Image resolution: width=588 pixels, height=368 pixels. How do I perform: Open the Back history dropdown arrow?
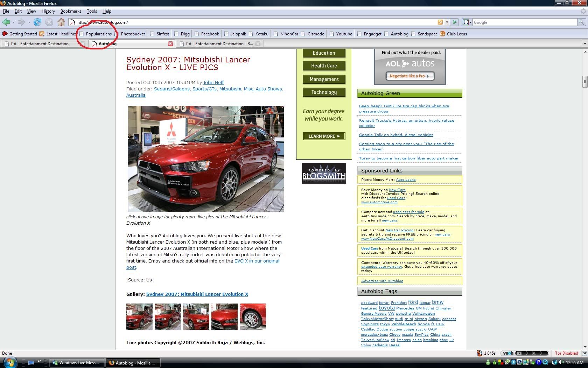pos(14,22)
